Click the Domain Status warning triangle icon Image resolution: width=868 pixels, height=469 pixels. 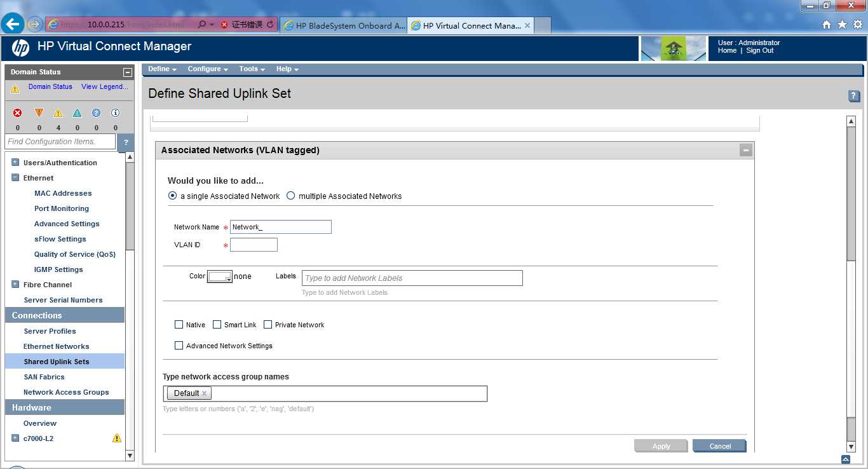tap(15, 89)
